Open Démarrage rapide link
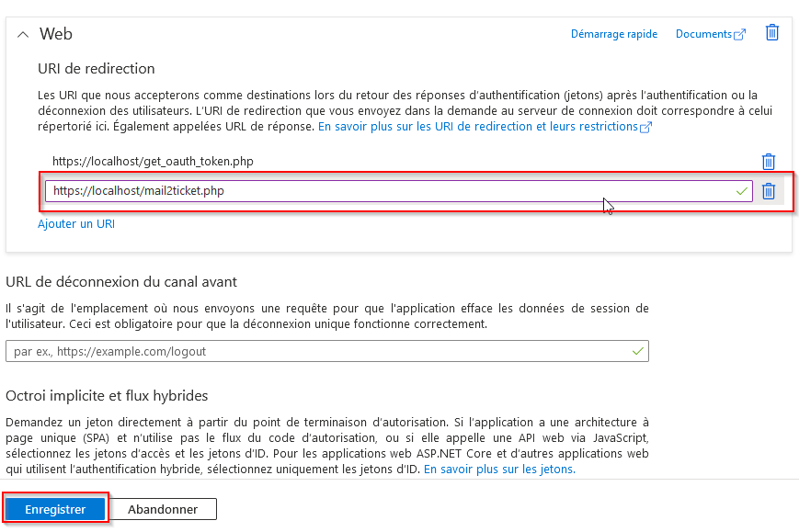 pyautogui.click(x=613, y=34)
